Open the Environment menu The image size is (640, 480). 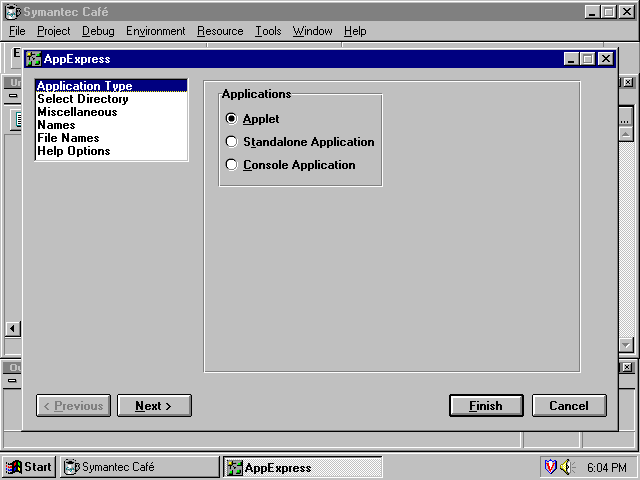click(156, 31)
